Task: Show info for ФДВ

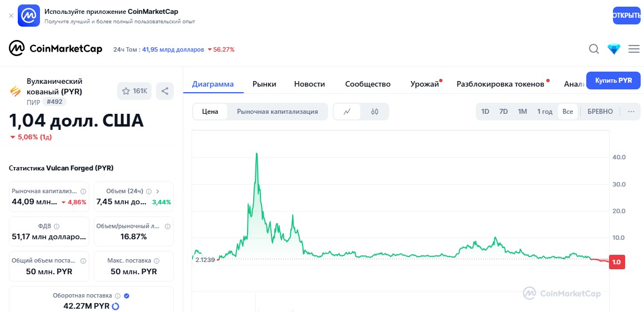Action: click(x=57, y=226)
